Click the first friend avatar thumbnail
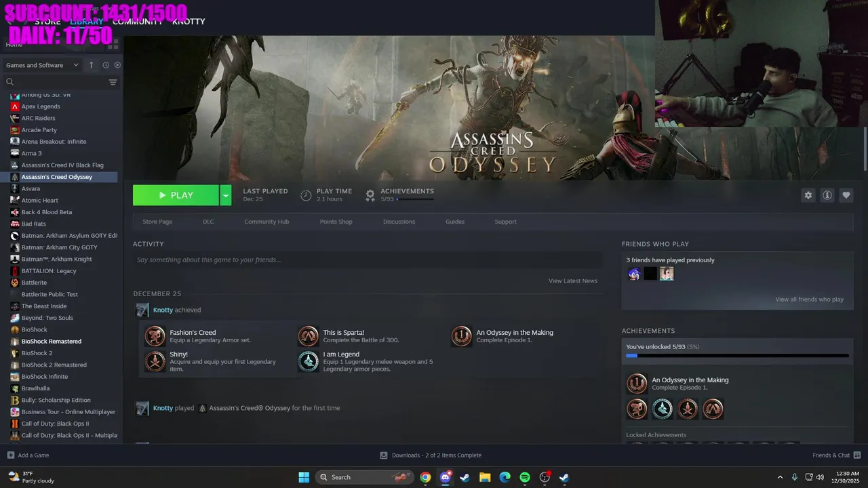The width and height of the screenshot is (868, 488). [634, 274]
